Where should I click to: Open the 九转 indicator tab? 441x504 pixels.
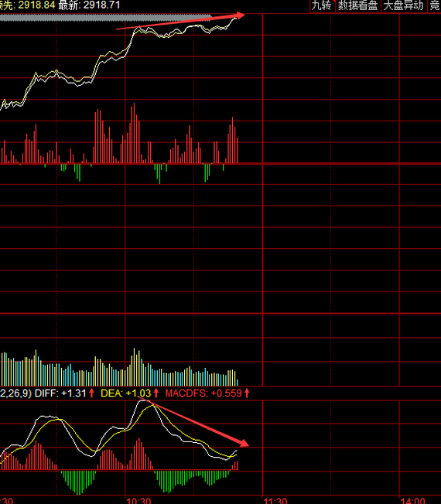(x=323, y=5)
